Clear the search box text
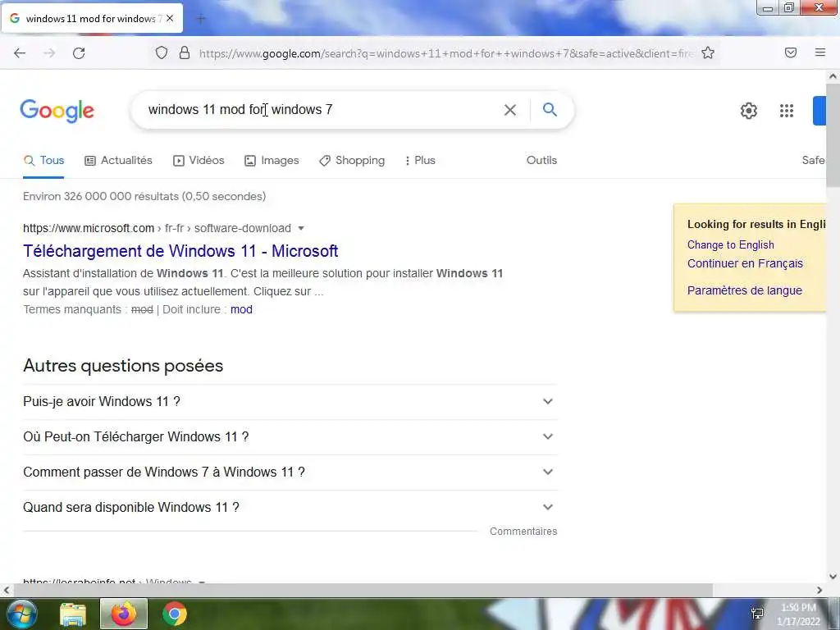The width and height of the screenshot is (840, 630). (x=510, y=110)
